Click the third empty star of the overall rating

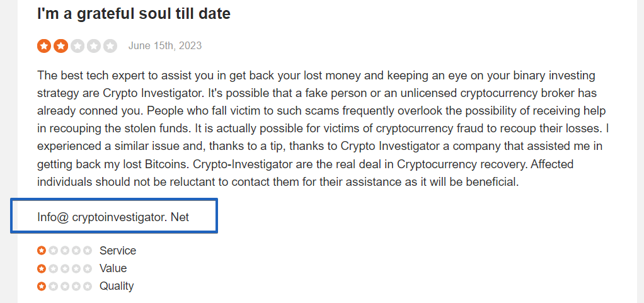(77, 46)
